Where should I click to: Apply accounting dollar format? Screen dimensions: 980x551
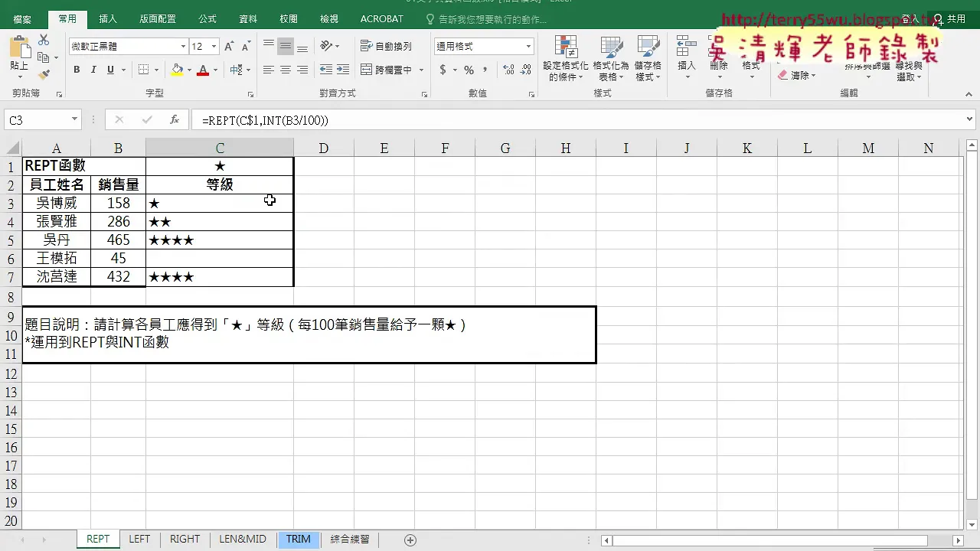443,70
